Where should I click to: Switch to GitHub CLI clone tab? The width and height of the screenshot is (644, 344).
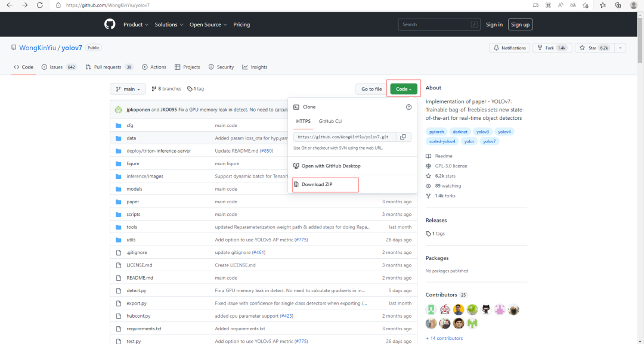[330, 122]
